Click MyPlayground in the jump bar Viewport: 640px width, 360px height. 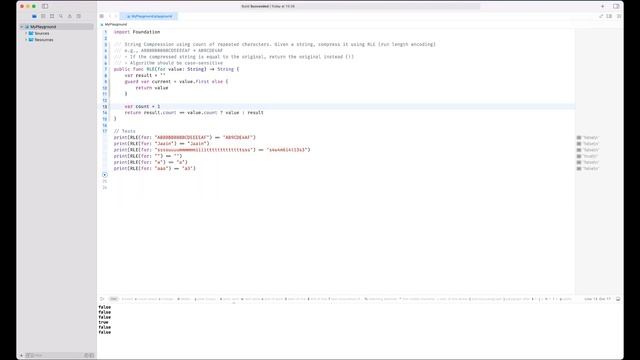pos(116,24)
